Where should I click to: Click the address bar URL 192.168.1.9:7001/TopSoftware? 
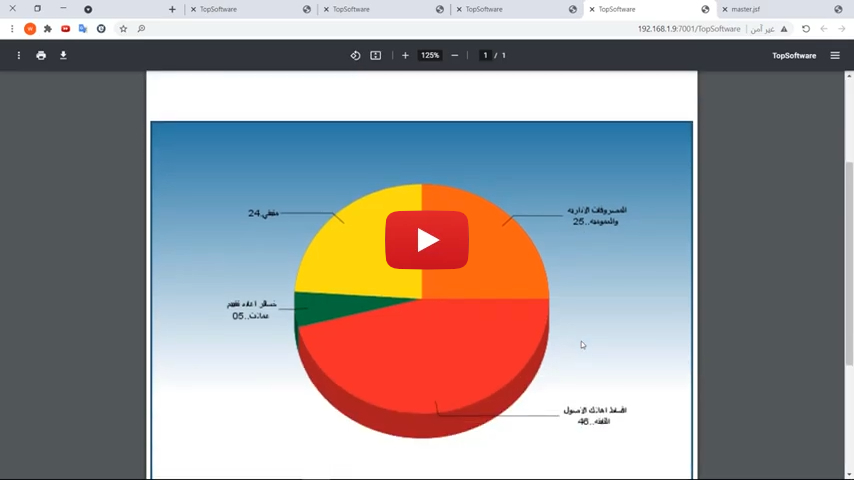coord(689,29)
